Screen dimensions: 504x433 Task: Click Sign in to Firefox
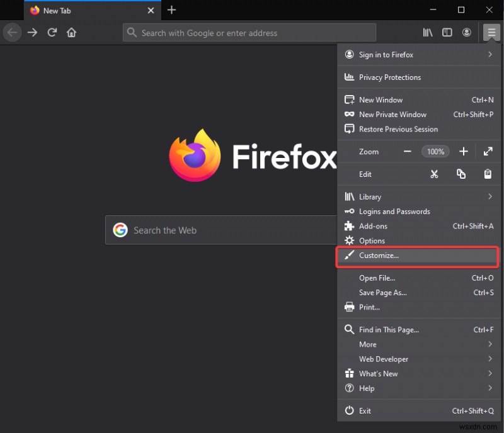click(387, 55)
